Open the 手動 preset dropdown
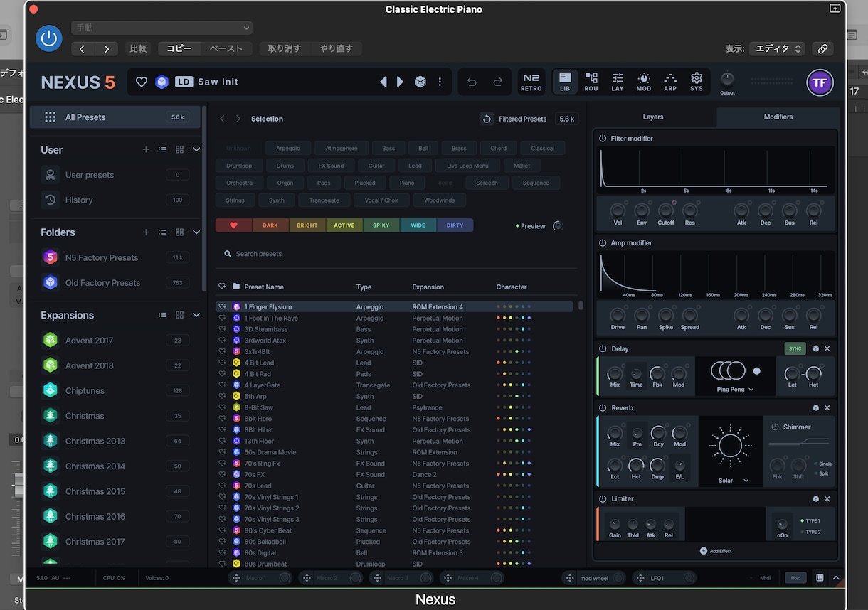 tap(162, 28)
